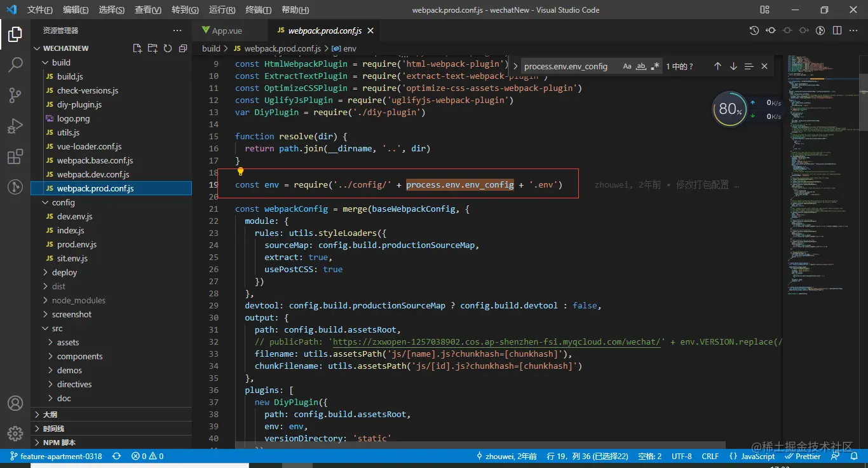Toggle Find in Selection
The height and width of the screenshot is (468, 868).
point(749,66)
